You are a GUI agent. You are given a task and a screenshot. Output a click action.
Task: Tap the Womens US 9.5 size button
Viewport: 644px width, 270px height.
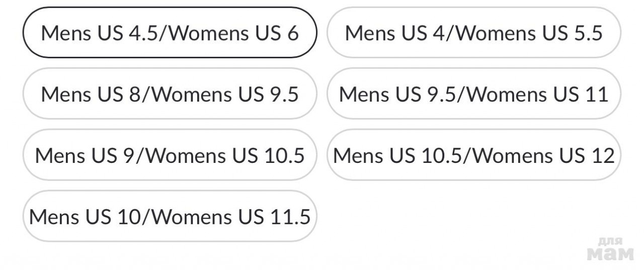170,94
